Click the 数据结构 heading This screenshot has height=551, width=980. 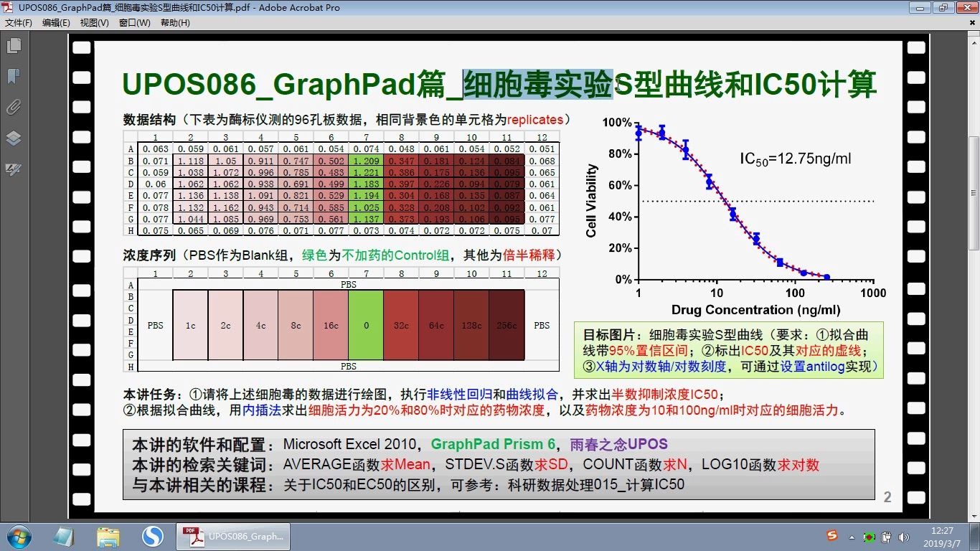[149, 119]
